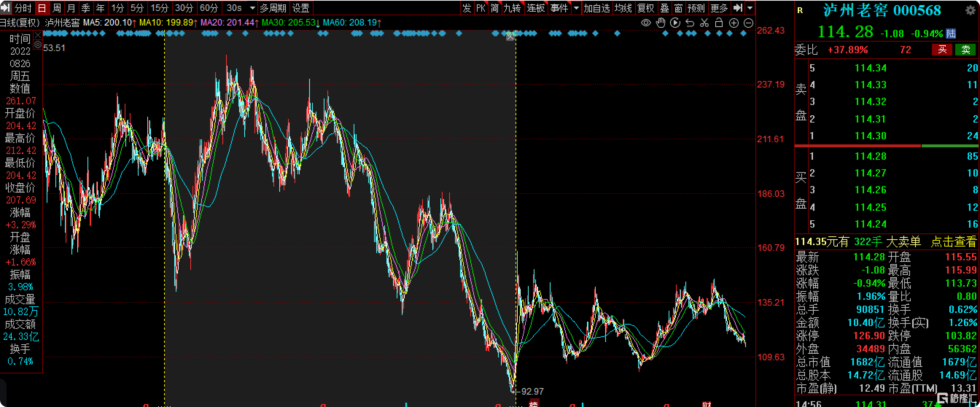This screenshot has height=407, width=980.
Task: Show the 5分 five-minute chart
Action: coord(137,8)
